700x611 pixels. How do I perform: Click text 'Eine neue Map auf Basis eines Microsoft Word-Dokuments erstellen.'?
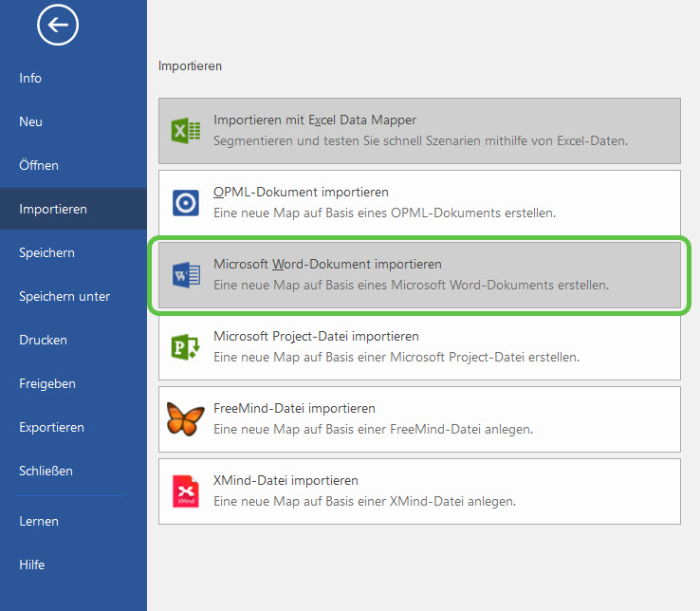click(x=411, y=285)
